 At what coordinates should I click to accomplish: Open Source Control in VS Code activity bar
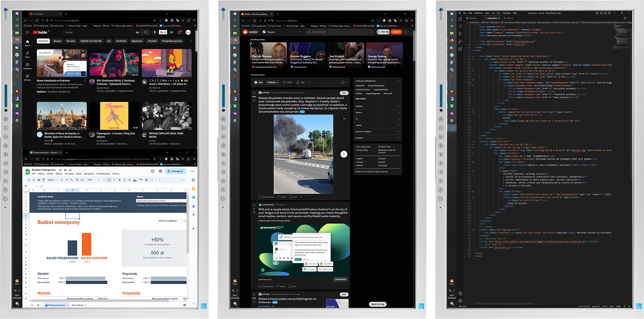pyautogui.click(x=460, y=34)
